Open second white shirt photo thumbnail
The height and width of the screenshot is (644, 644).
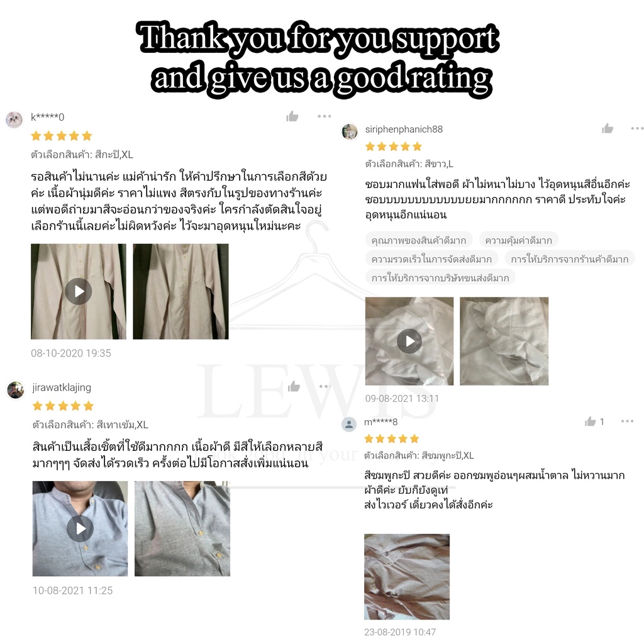[504, 341]
